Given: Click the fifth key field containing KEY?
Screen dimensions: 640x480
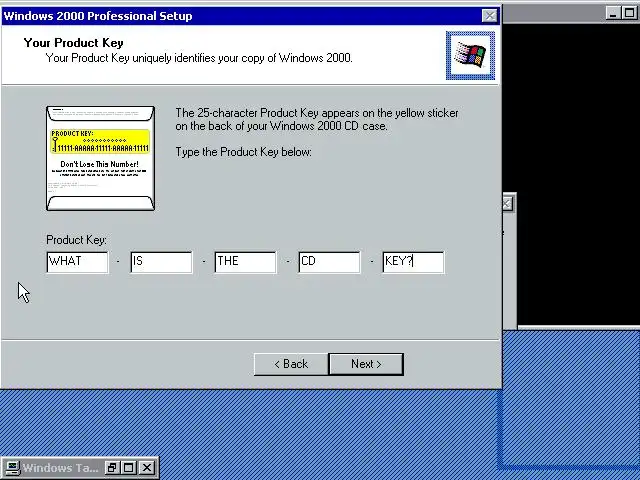Looking at the screenshot, I should [x=413, y=262].
